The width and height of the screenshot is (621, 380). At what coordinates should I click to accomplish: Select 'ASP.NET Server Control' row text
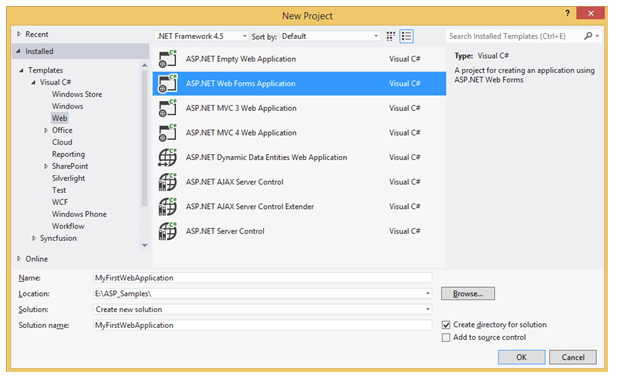225,231
